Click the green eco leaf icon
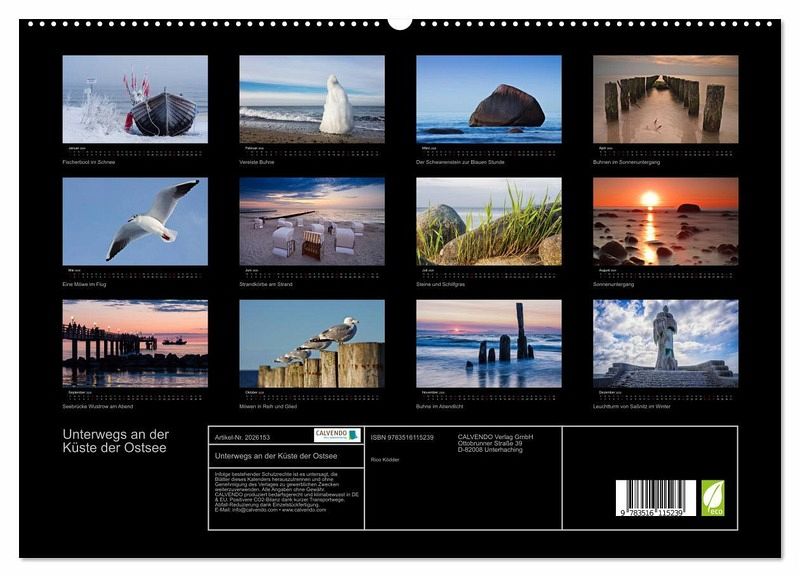Viewport: 800px width, 577px height. 713,497
